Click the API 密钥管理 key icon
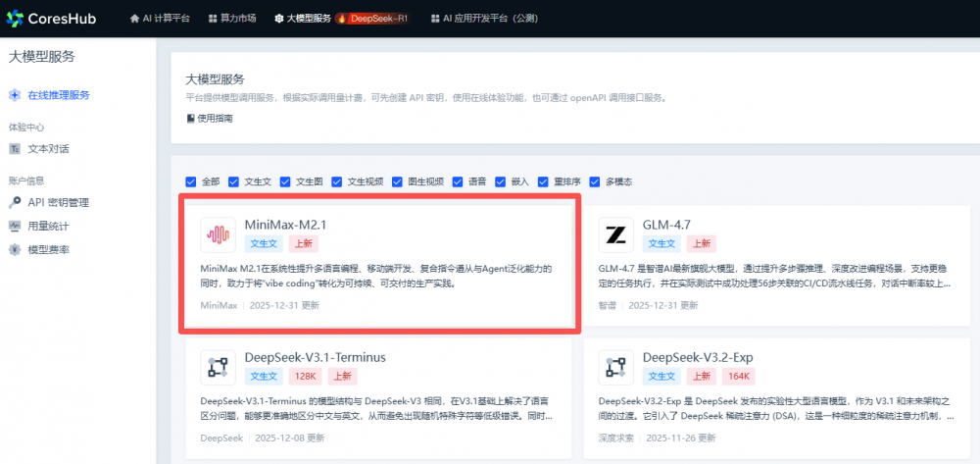980x464 pixels. click(x=15, y=203)
